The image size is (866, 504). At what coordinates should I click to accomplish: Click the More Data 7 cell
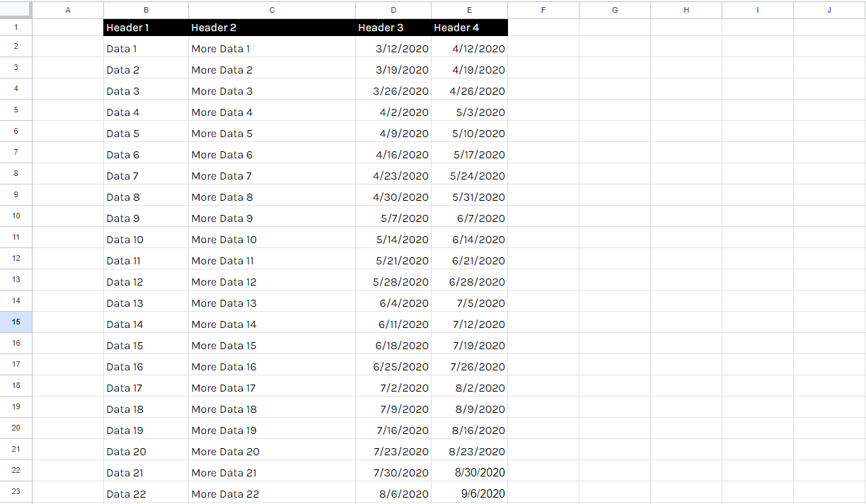tap(272, 174)
